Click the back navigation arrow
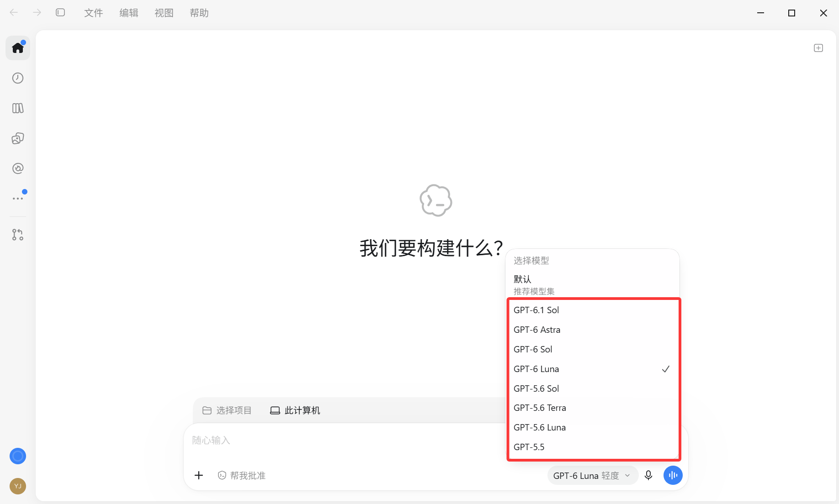This screenshot has width=839, height=504. tap(14, 13)
